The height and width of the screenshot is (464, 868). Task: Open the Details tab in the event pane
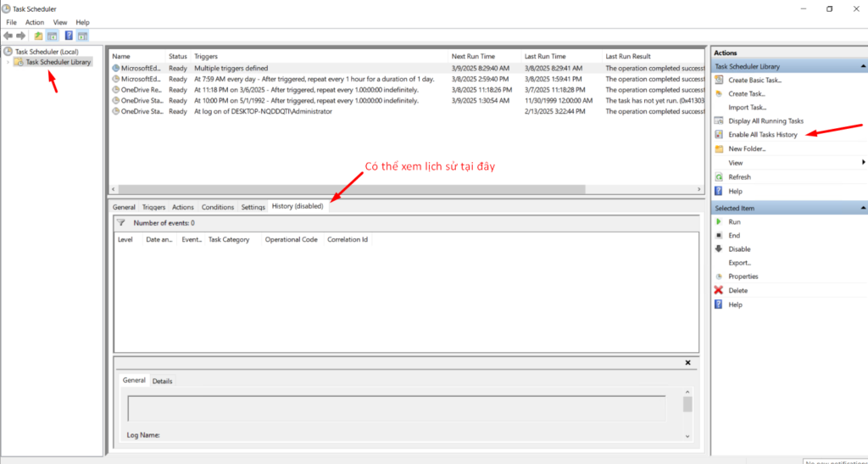coord(162,381)
